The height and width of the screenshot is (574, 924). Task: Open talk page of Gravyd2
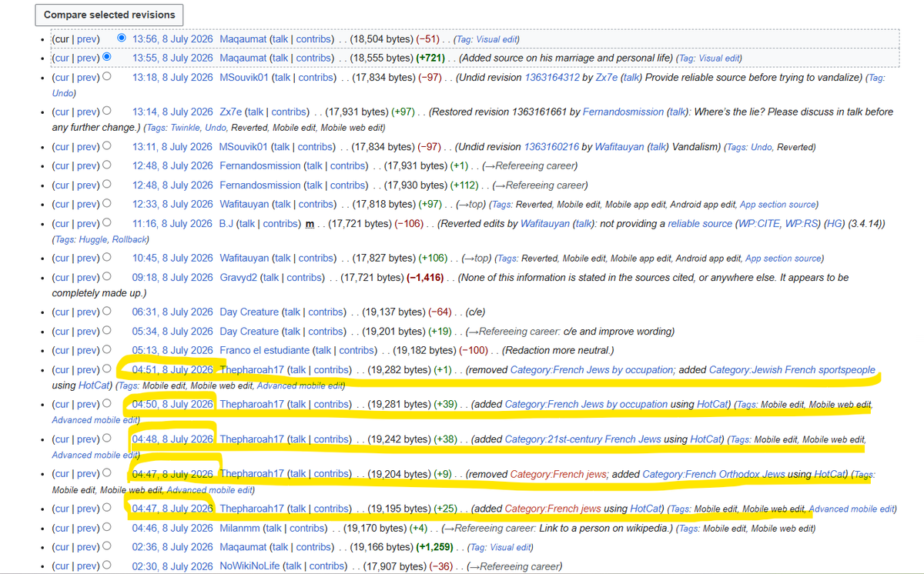point(270,277)
